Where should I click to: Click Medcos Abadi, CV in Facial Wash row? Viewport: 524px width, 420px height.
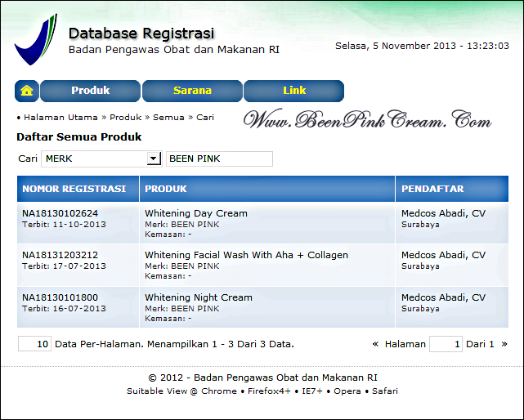point(443,255)
